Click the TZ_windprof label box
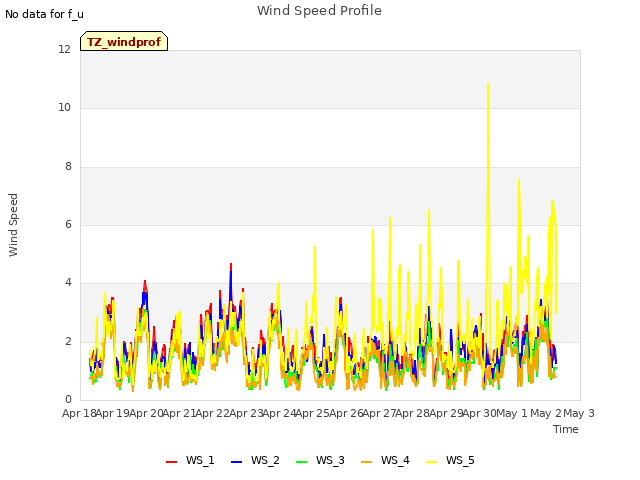The image size is (640, 480). click(124, 41)
